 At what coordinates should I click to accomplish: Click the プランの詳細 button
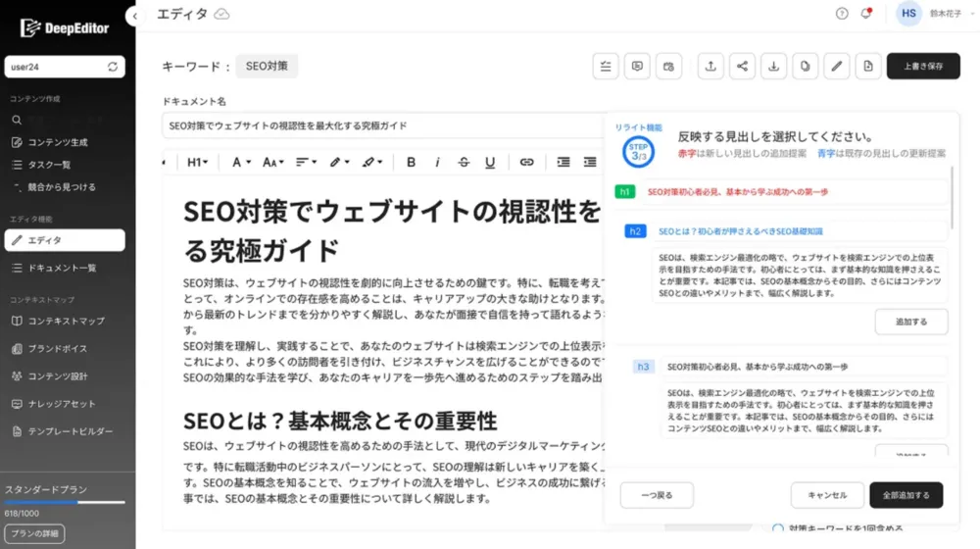[x=34, y=533]
